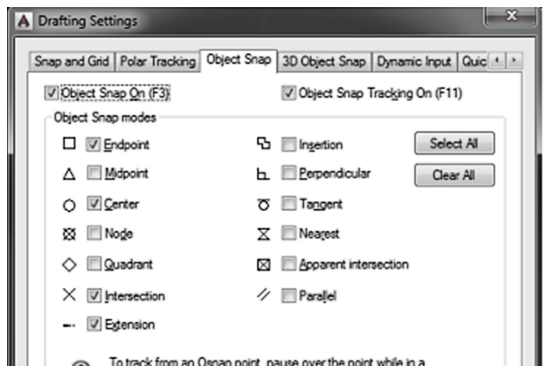
Task: Click the Parallel lines snap marker icon
Action: [x=264, y=295]
